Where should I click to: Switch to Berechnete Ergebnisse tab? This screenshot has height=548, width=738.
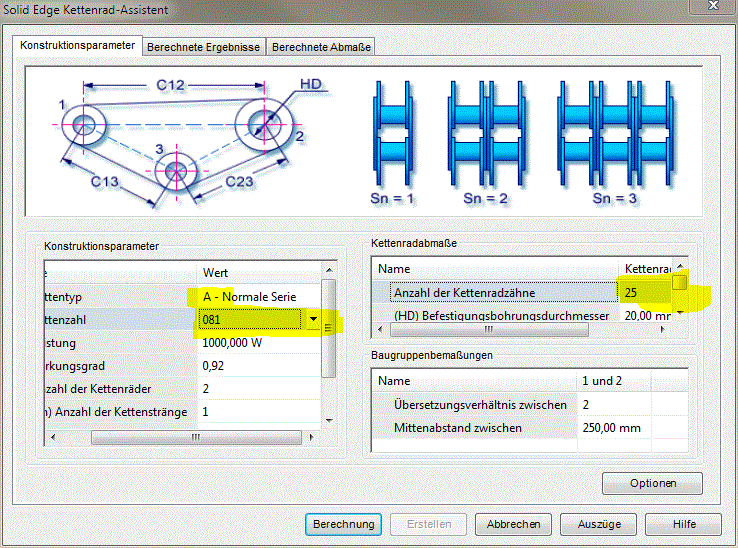coord(204,47)
